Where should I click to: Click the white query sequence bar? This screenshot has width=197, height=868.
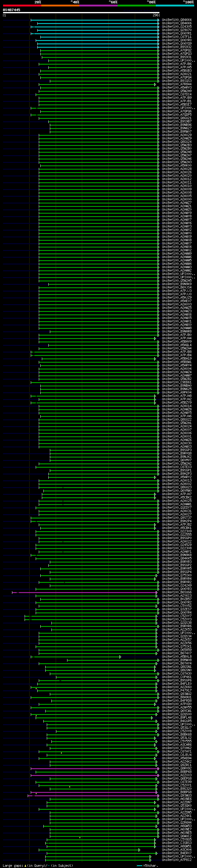click(81, 12)
